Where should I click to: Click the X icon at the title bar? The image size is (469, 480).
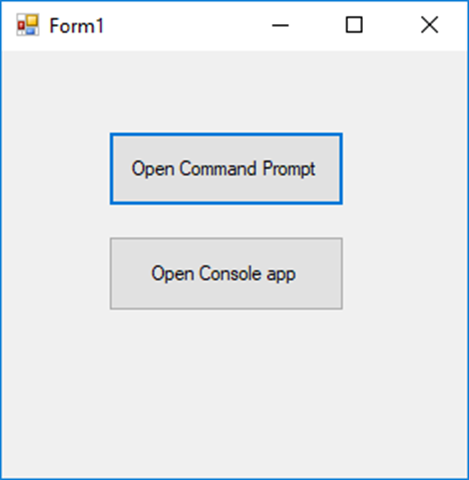(x=429, y=25)
